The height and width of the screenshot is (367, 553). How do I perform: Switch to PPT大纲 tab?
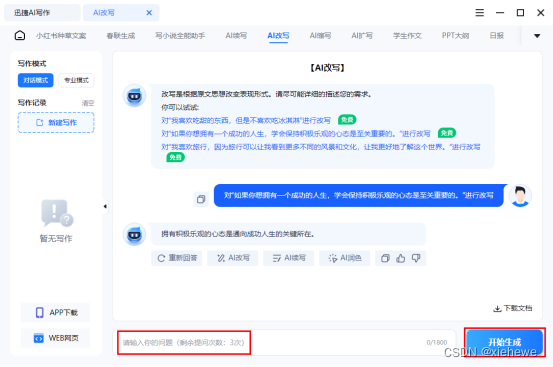(x=455, y=36)
